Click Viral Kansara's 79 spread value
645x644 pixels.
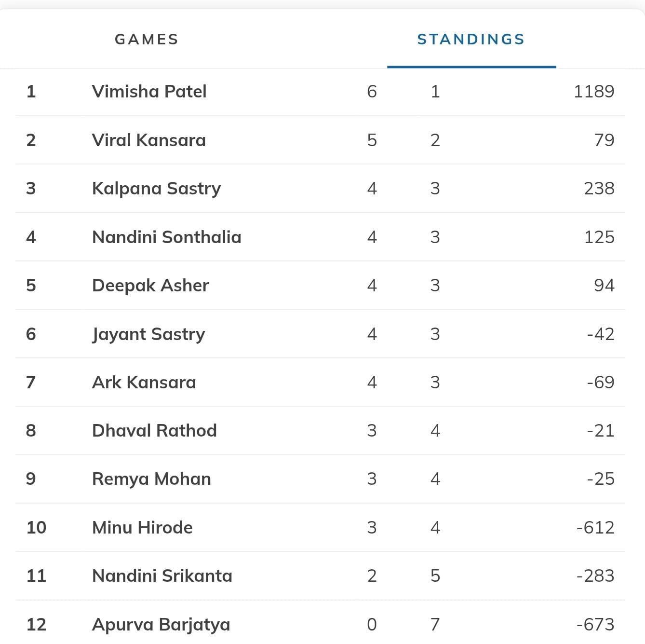[x=604, y=140]
